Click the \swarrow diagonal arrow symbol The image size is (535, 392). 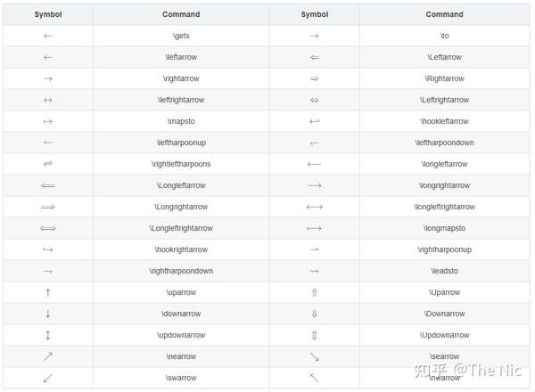(x=48, y=378)
